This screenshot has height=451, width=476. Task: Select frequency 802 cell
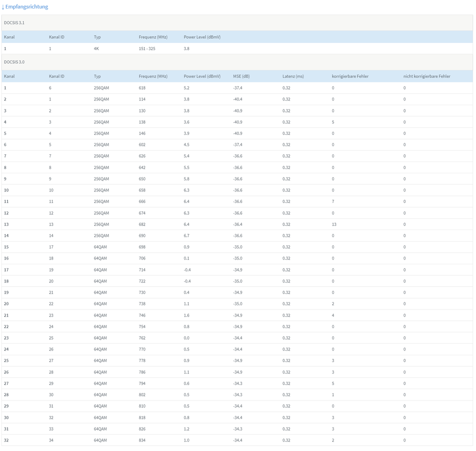pos(142,395)
